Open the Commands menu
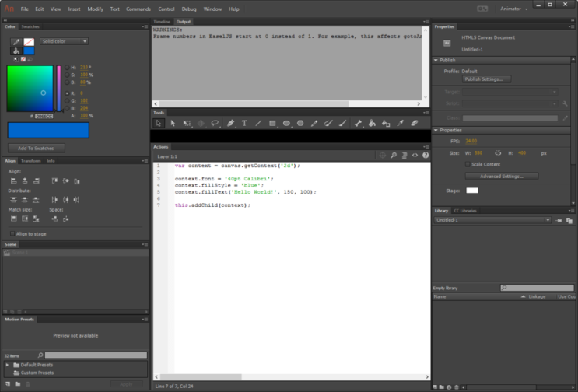The height and width of the screenshot is (392, 578). pyautogui.click(x=138, y=9)
